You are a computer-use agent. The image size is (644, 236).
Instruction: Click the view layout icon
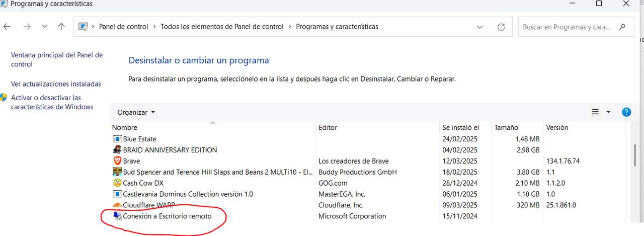pyautogui.click(x=595, y=112)
